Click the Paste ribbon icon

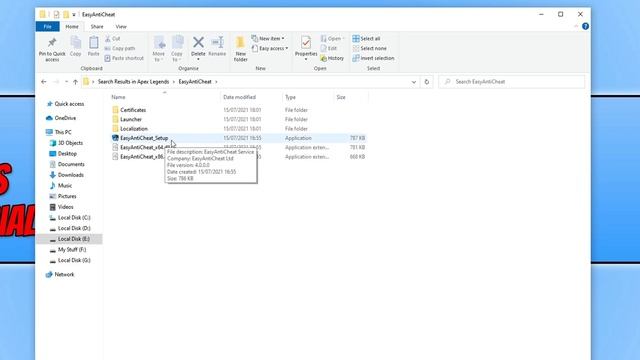(x=93, y=42)
